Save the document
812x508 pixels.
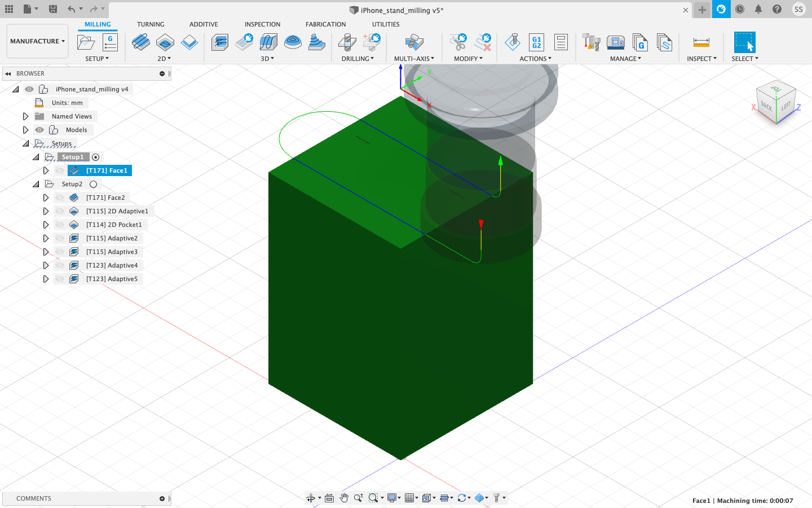pos(53,9)
